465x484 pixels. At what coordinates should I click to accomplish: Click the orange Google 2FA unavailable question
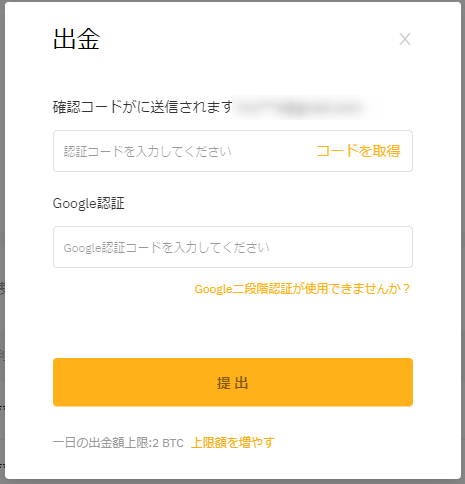coord(302,289)
